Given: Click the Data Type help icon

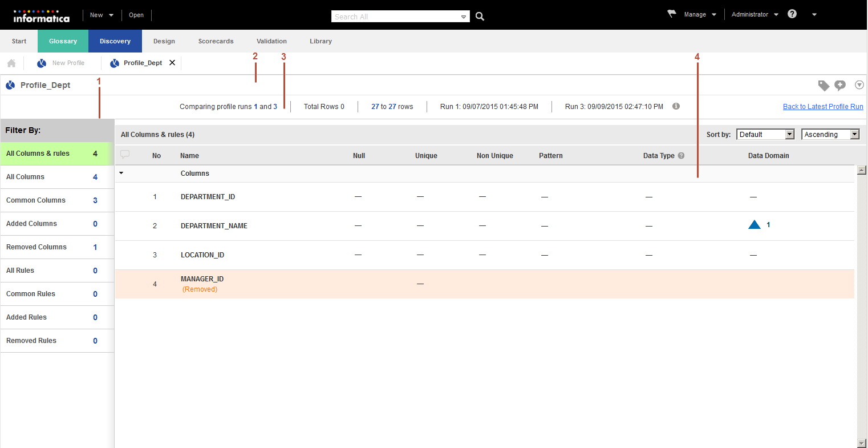Looking at the screenshot, I should point(681,156).
